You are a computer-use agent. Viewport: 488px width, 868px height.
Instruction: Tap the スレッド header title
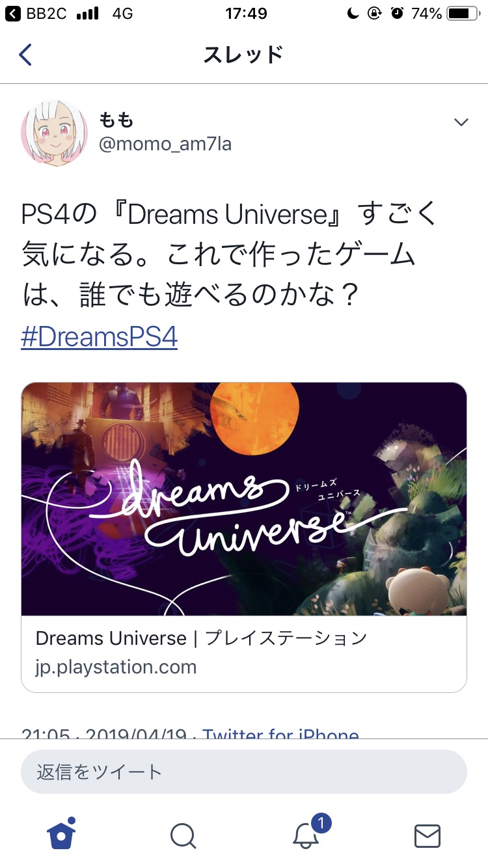[243, 55]
